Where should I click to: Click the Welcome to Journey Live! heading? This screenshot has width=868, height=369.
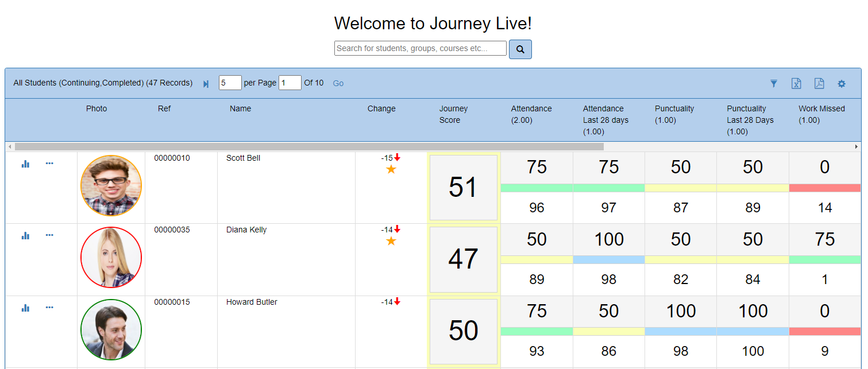433,24
